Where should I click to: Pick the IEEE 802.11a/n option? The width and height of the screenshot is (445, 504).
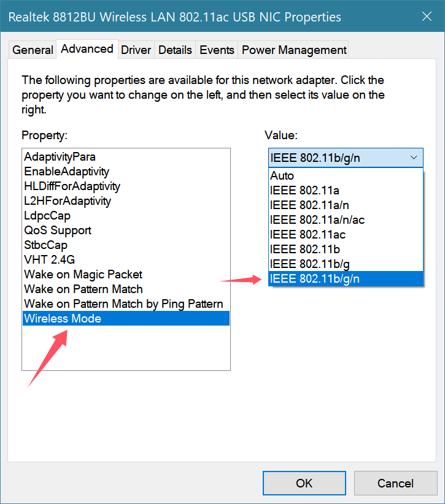346,205
